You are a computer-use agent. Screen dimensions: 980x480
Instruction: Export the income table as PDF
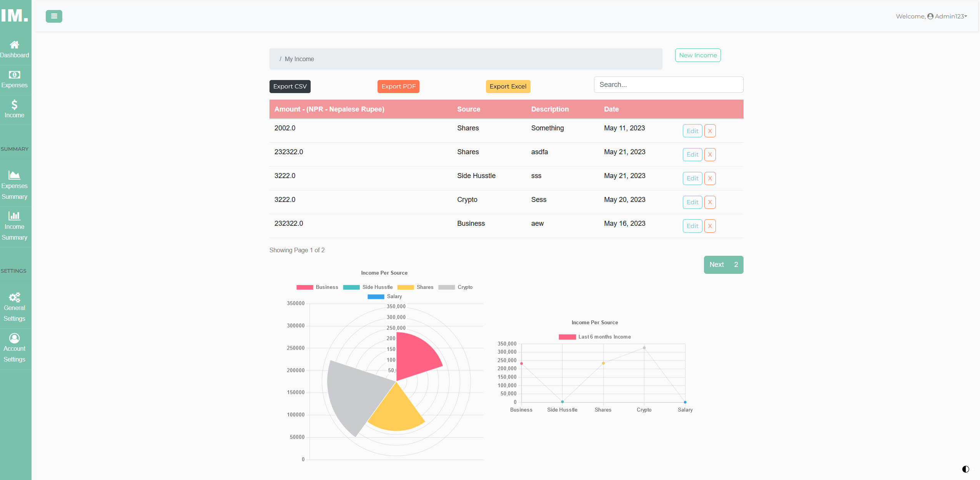(398, 86)
